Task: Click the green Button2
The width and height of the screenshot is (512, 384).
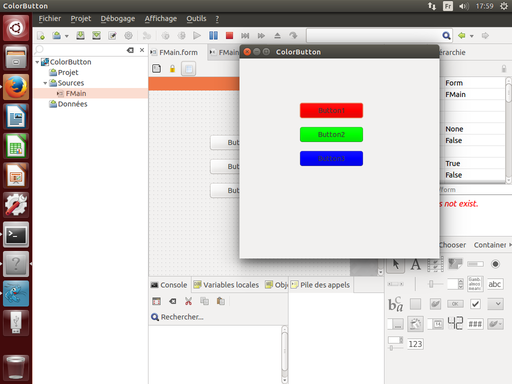Action: click(331, 134)
